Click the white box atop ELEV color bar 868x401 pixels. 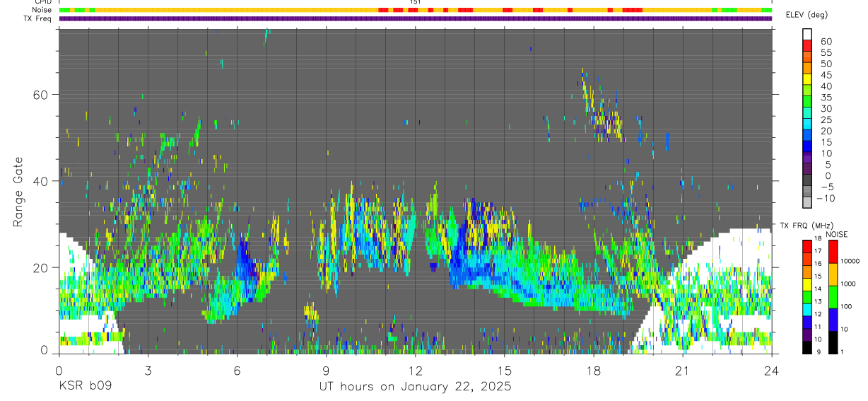pos(807,35)
